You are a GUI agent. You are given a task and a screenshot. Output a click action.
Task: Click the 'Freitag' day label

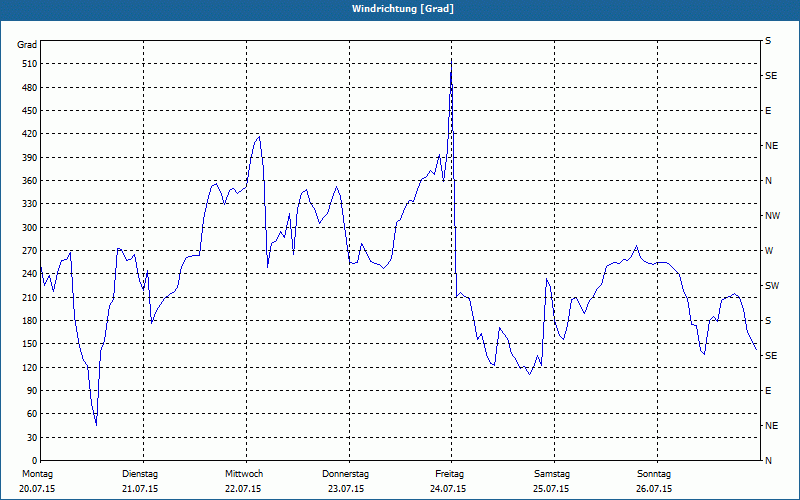pyautogui.click(x=449, y=474)
